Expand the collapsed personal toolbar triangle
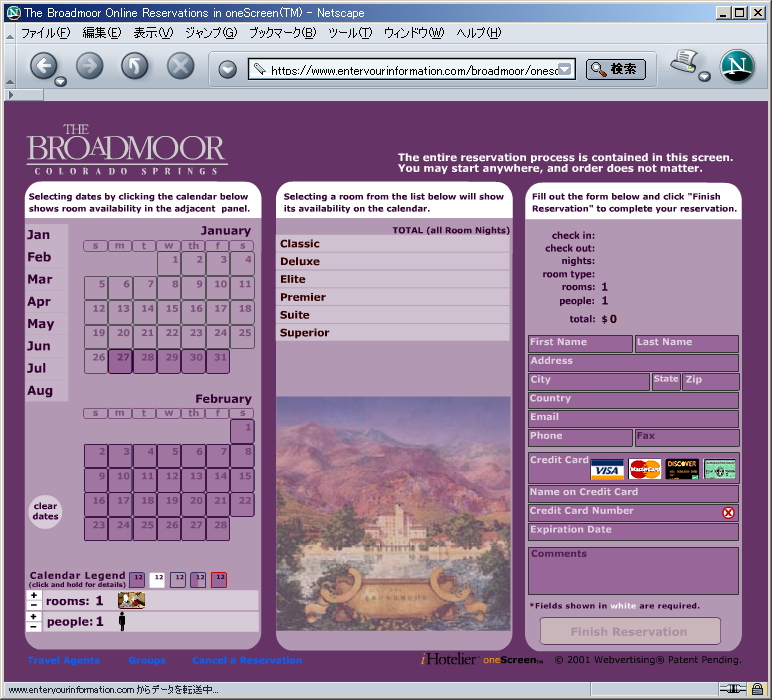 11,95
